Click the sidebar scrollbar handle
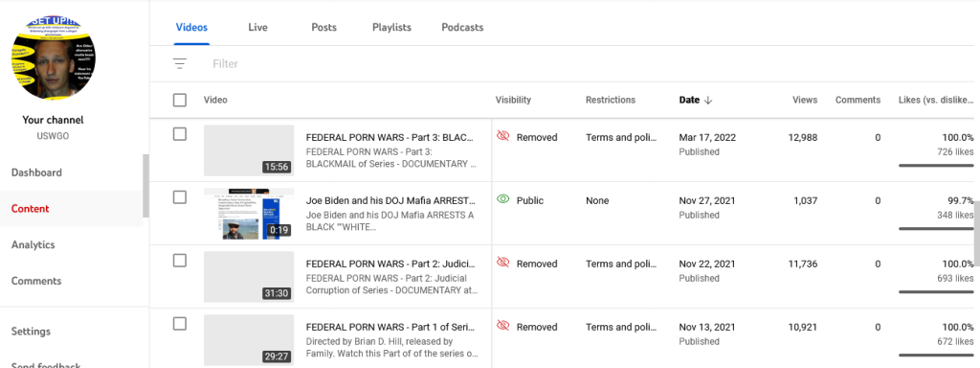 click(x=145, y=185)
